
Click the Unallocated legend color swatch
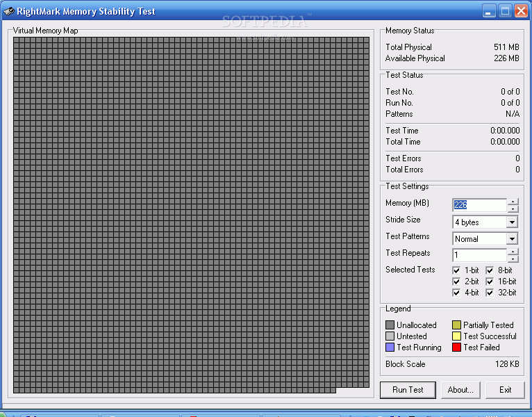tap(390, 325)
